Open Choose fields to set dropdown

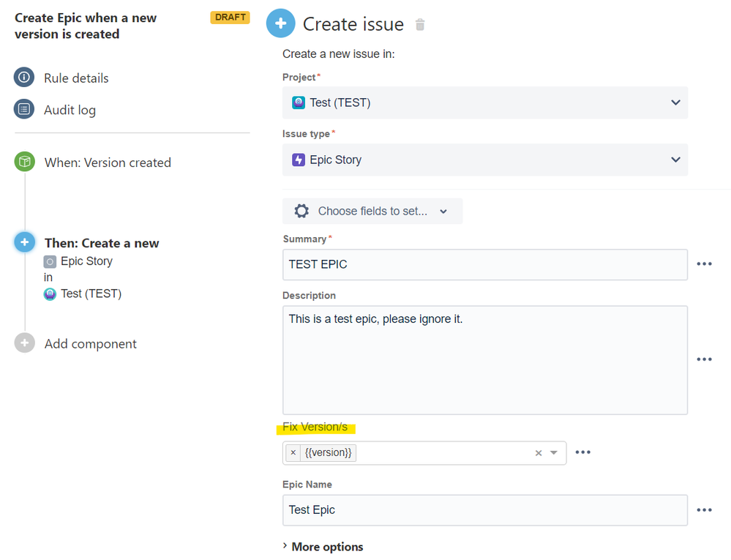[372, 212]
